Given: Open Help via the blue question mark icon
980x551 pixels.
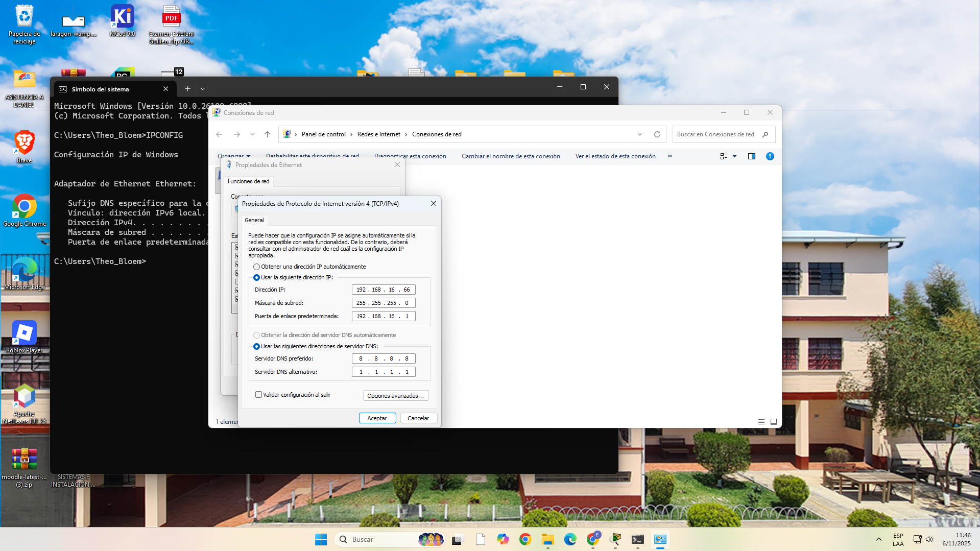Looking at the screenshot, I should tap(770, 156).
